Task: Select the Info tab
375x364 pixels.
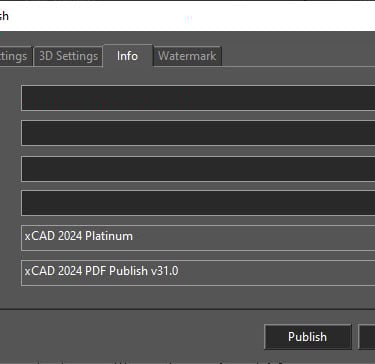Action: (128, 55)
